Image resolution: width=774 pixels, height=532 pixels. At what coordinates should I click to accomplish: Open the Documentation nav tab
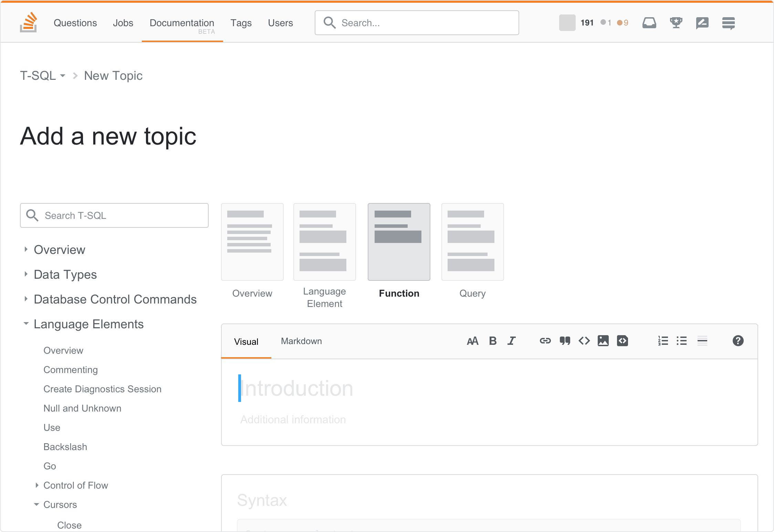[182, 23]
